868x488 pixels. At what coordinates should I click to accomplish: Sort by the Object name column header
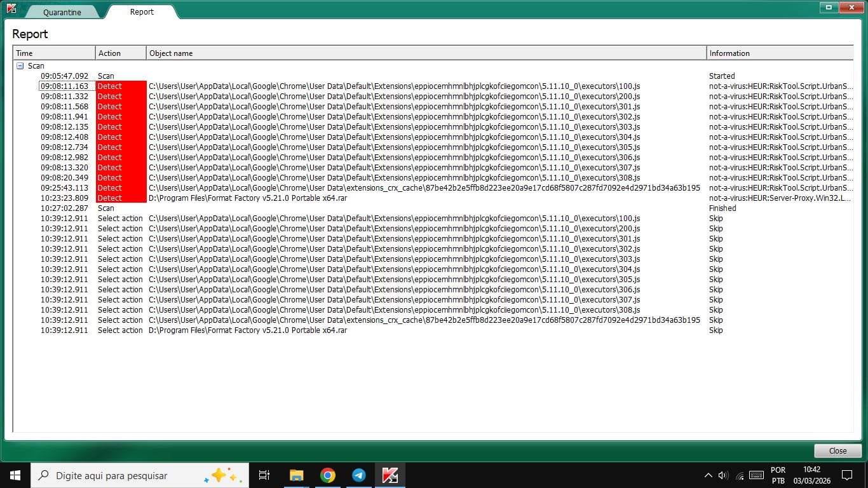[x=426, y=53]
